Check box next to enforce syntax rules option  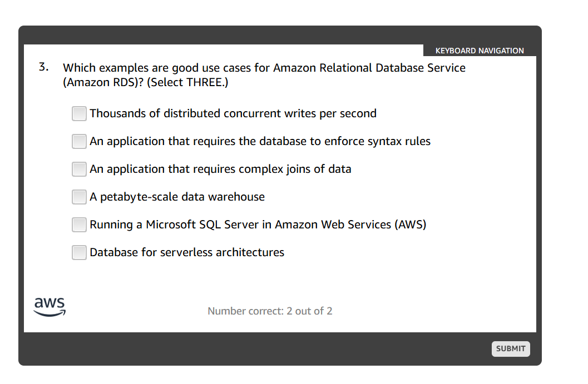click(79, 141)
